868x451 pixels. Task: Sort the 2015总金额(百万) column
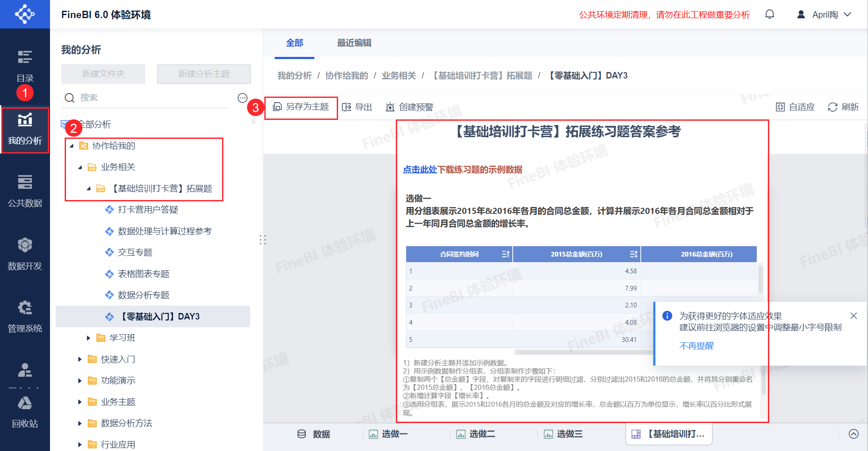[633, 254]
